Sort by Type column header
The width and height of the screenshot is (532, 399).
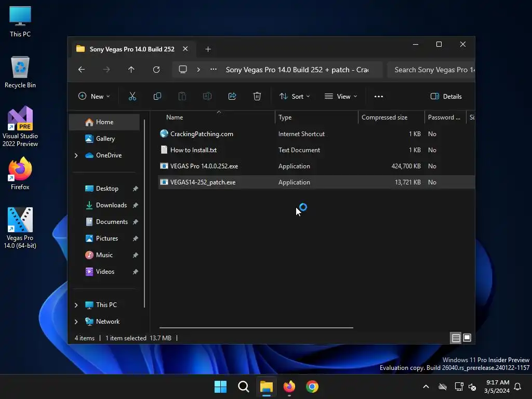[316, 117]
